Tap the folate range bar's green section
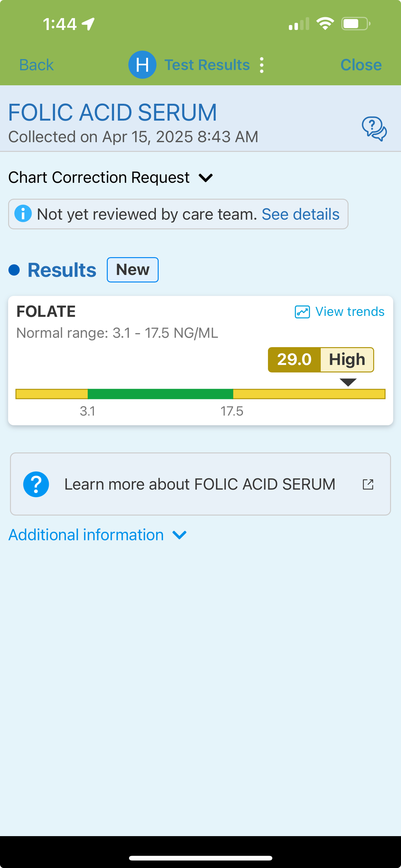The height and width of the screenshot is (868, 401). pos(160,394)
